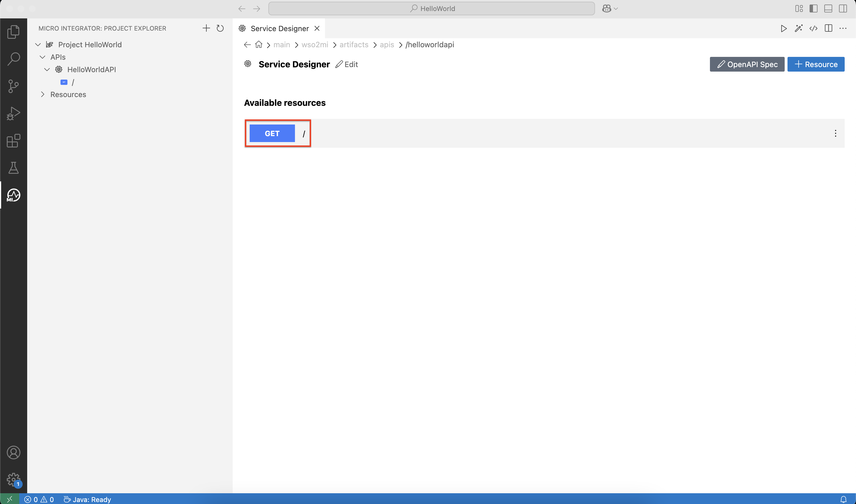Open editor More Actions ellipsis
The image size is (856, 504).
point(843,29)
